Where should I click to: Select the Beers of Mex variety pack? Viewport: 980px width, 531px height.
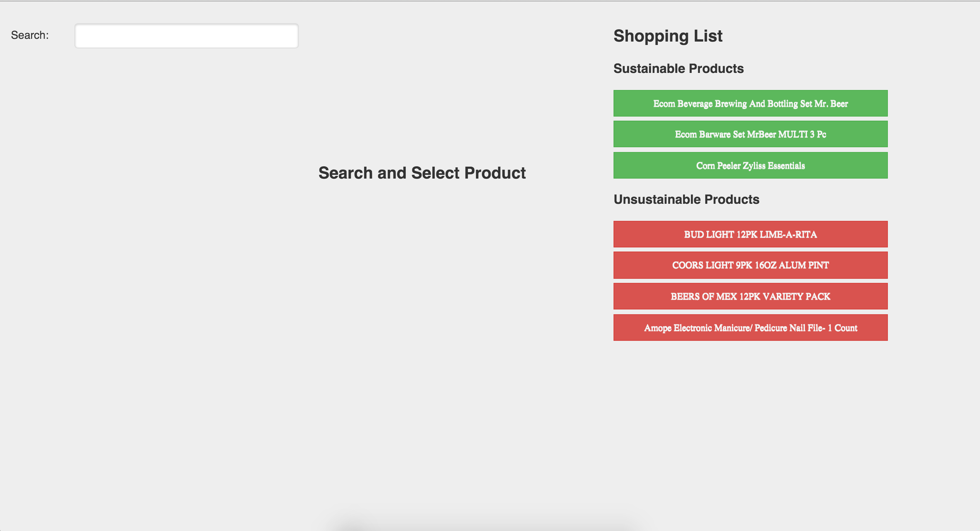click(x=750, y=296)
